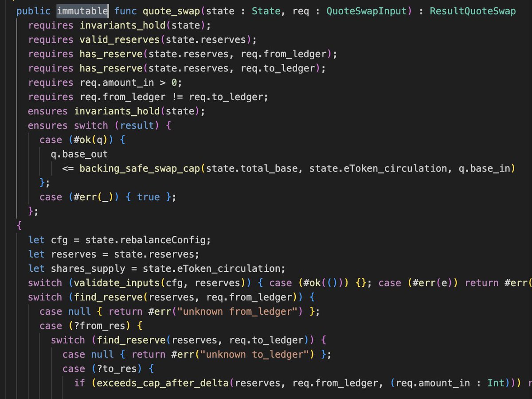This screenshot has height=399, width=532.
Task: Click the QuoteSwapInput parameter type
Action: tap(367, 11)
